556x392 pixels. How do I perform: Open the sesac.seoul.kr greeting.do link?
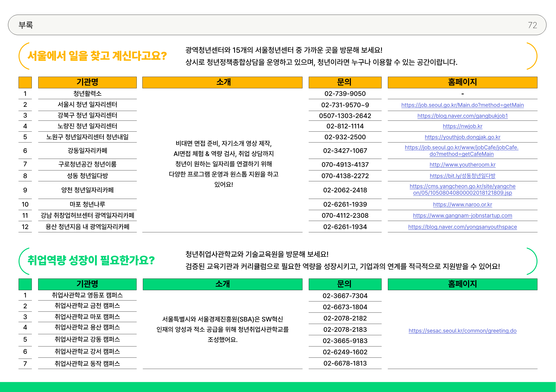click(x=462, y=331)
